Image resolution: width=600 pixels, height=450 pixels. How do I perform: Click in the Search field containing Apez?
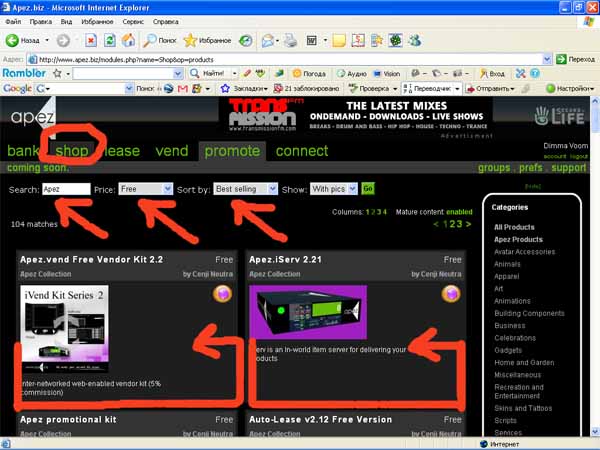point(66,189)
